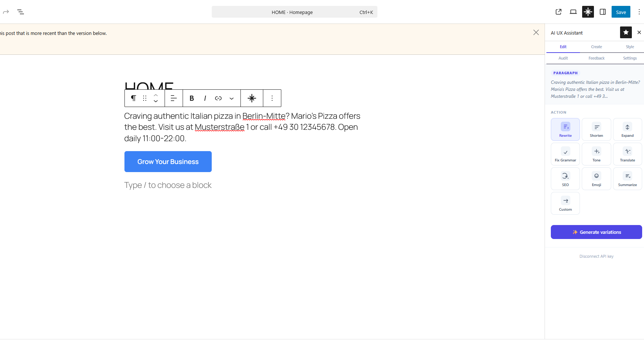Viewport: 644px width, 346px height.
Task: Toggle italic formatting in the block toolbar
Action: [205, 98]
